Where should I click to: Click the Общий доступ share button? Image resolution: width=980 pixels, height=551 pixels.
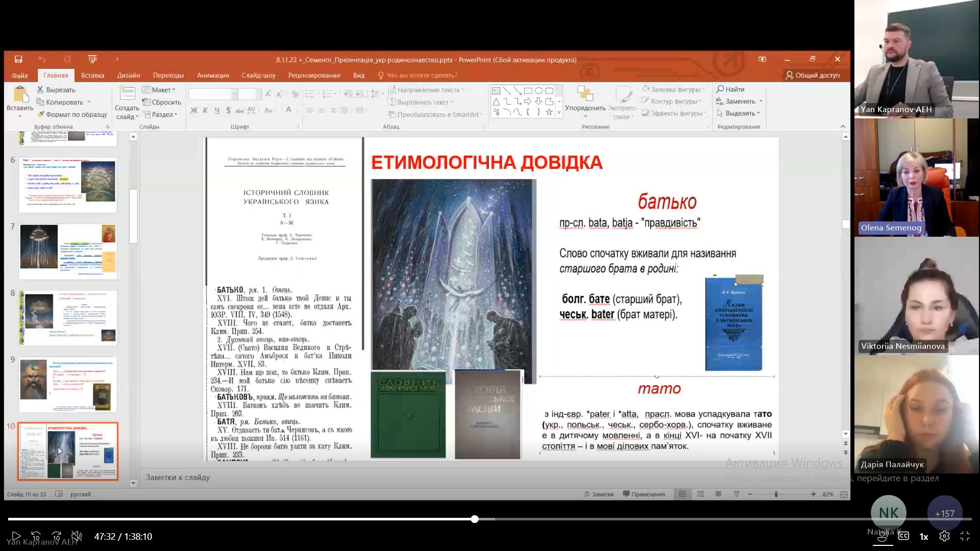tap(812, 75)
